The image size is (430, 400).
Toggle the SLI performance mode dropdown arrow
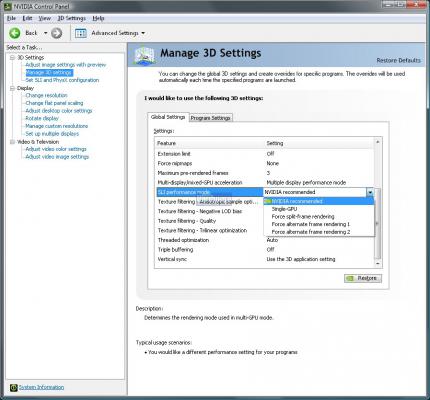pos(370,192)
